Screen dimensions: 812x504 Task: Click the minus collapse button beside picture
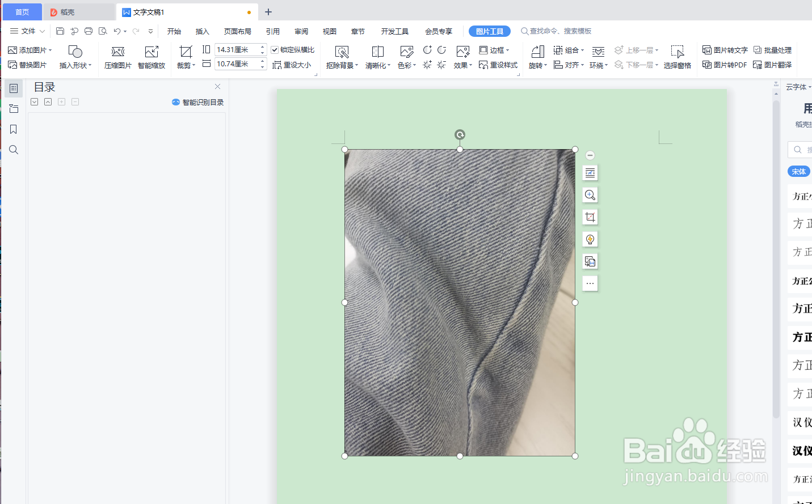[x=590, y=155]
